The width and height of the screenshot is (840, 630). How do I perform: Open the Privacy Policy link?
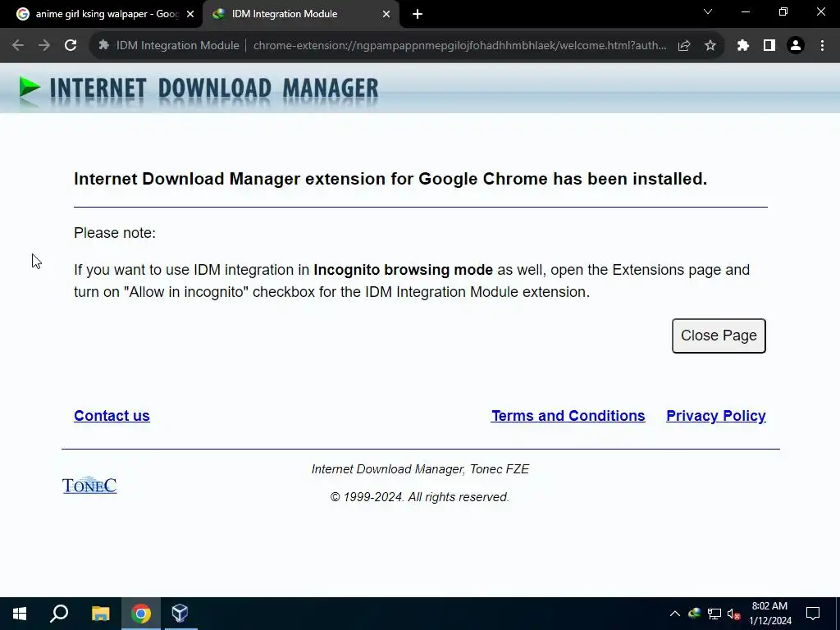tap(715, 416)
